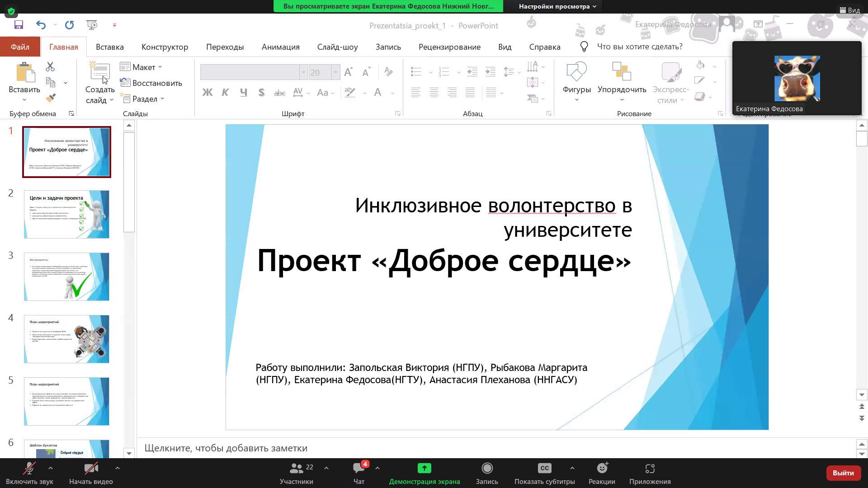Switch to the Вставка ribbon tab
The height and width of the screenshot is (488, 868).
click(x=109, y=47)
